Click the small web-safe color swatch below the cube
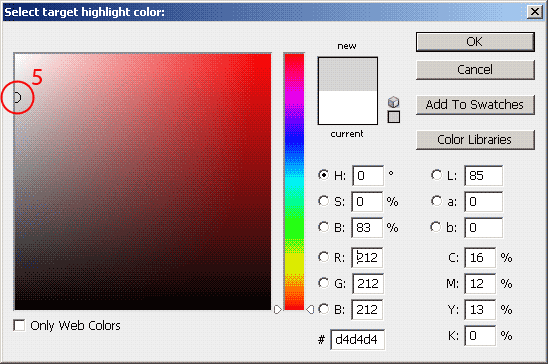 394,117
